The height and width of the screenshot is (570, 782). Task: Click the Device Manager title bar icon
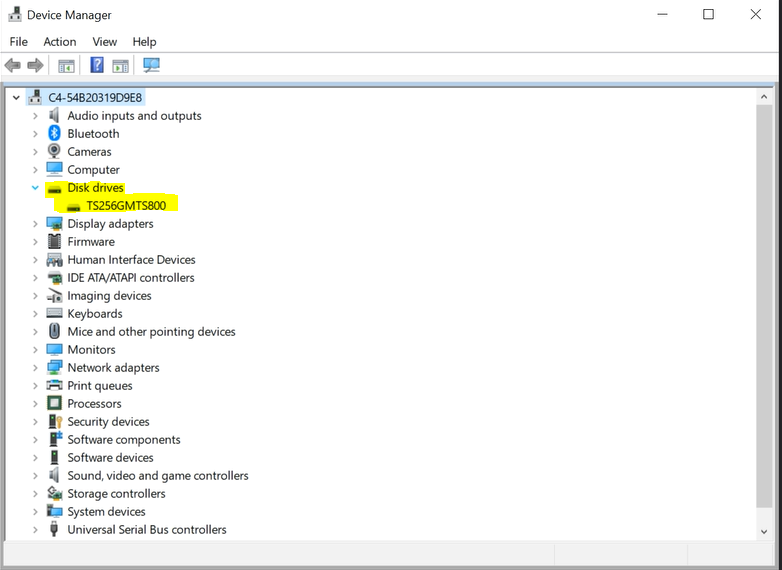pos(15,14)
